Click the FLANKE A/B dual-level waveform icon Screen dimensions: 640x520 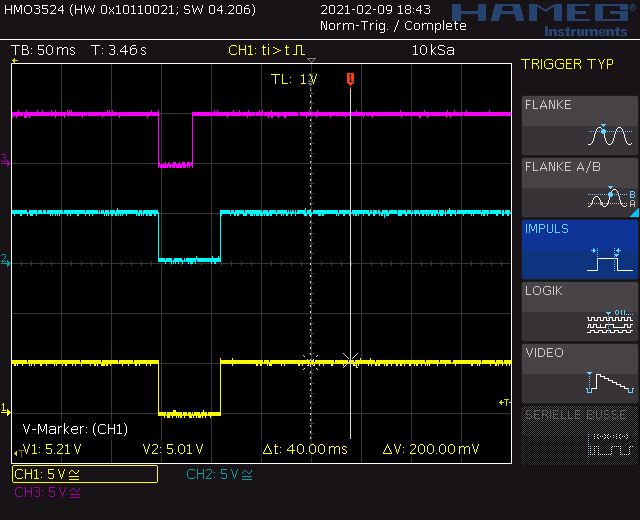pos(611,197)
